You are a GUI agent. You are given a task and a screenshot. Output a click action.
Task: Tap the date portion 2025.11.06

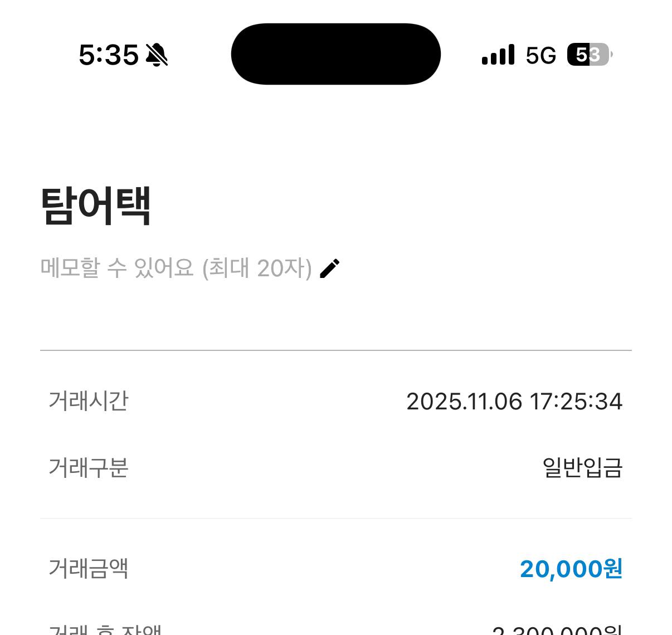click(464, 402)
